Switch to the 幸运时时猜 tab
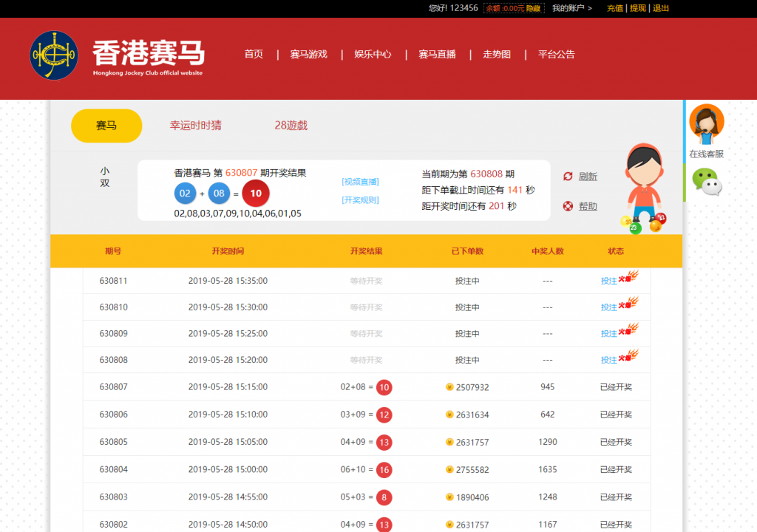 [x=195, y=126]
